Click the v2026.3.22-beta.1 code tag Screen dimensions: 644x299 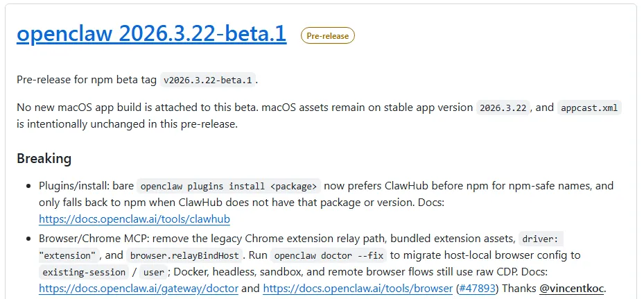208,80
